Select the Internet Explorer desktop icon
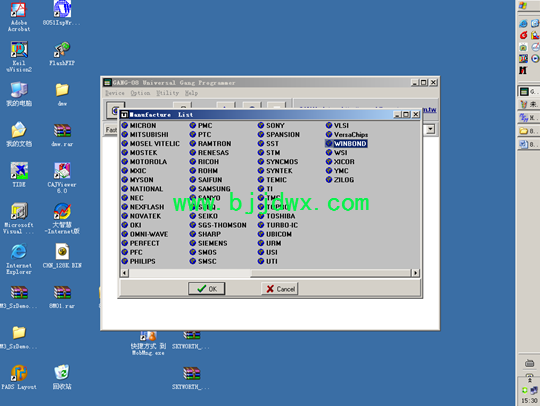The height and width of the screenshot is (406, 540). 19,259
